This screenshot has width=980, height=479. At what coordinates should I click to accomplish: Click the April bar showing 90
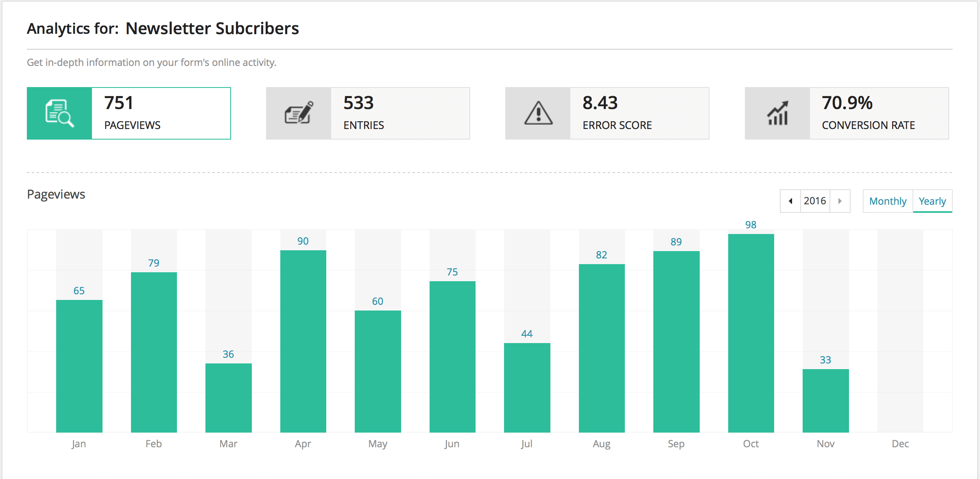[x=303, y=341]
